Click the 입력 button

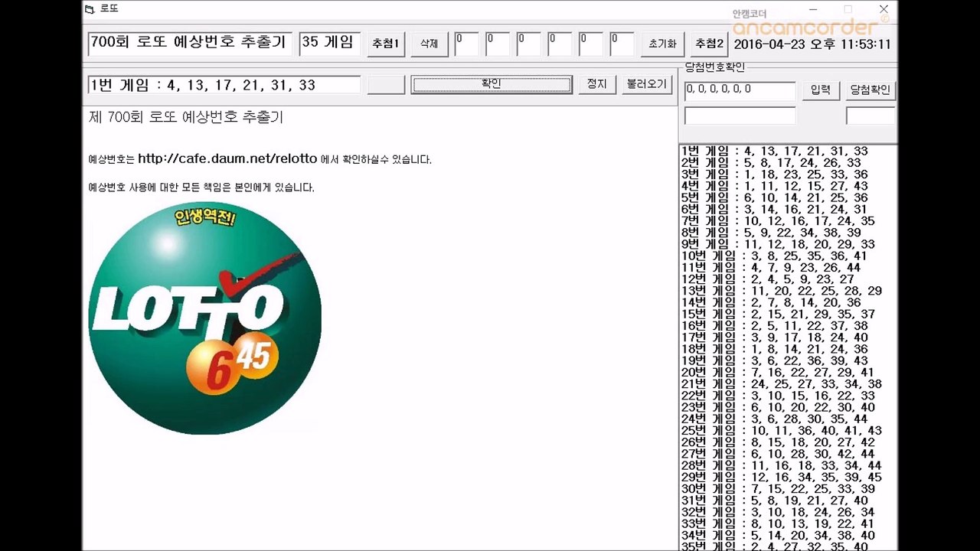[x=821, y=90]
